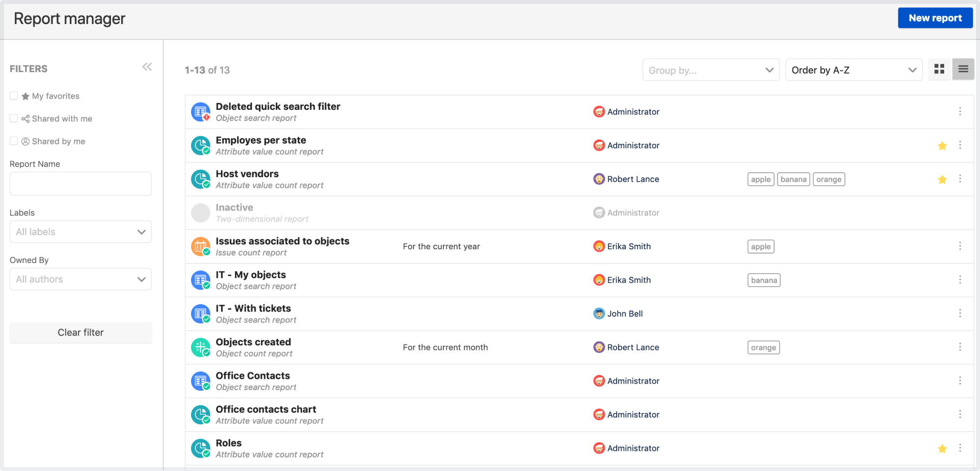
Task: Open the Group by dropdown
Action: (x=710, y=70)
